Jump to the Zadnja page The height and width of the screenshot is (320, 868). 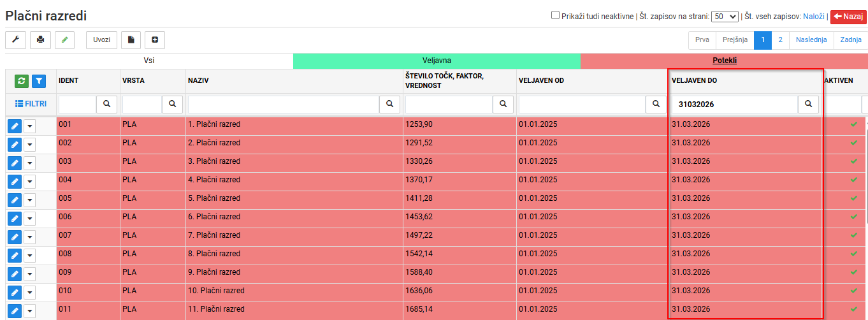point(851,40)
